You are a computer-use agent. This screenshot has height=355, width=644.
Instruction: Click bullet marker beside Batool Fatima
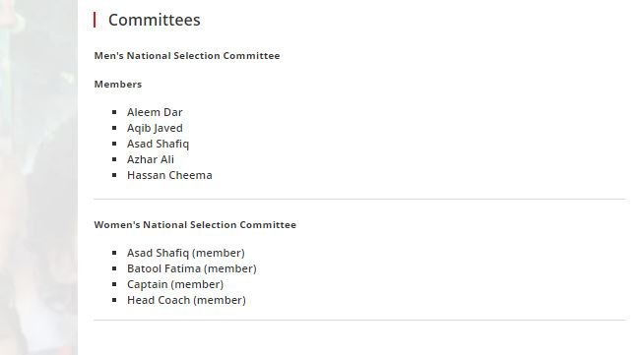(x=114, y=268)
